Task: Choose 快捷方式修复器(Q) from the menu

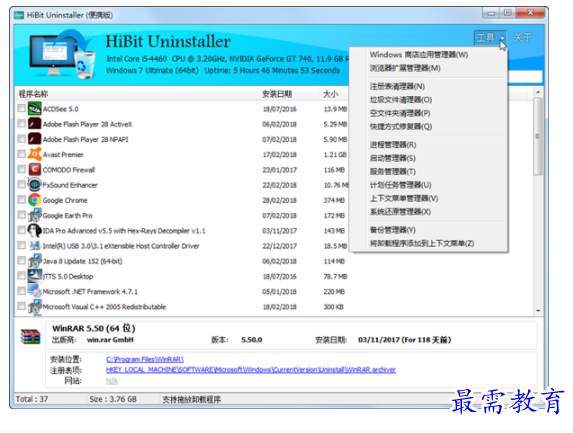Action: (x=428, y=127)
